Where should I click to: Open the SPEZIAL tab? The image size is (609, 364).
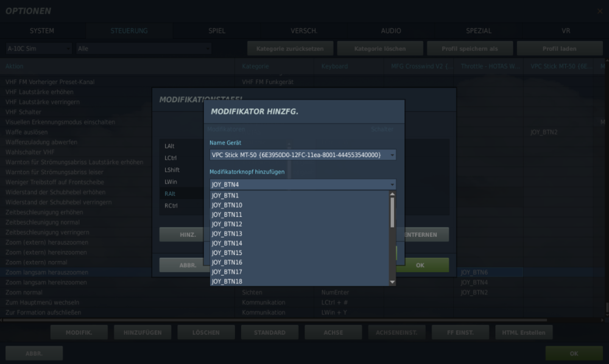click(479, 30)
